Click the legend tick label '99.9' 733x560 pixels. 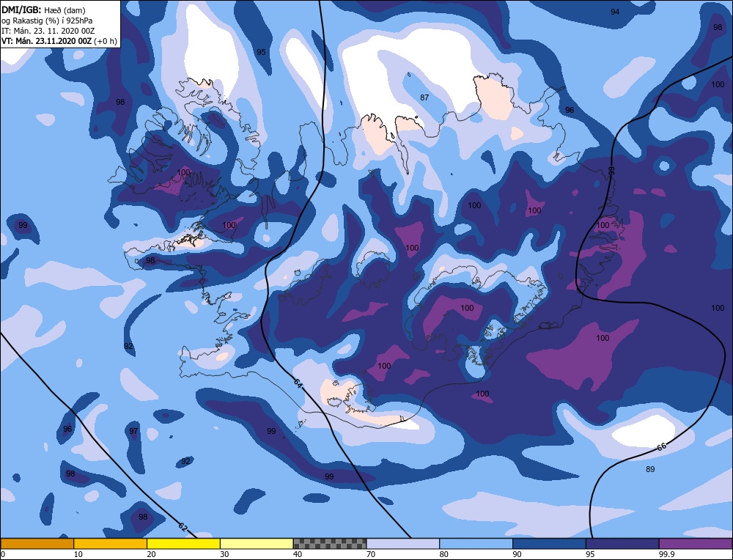(666, 554)
